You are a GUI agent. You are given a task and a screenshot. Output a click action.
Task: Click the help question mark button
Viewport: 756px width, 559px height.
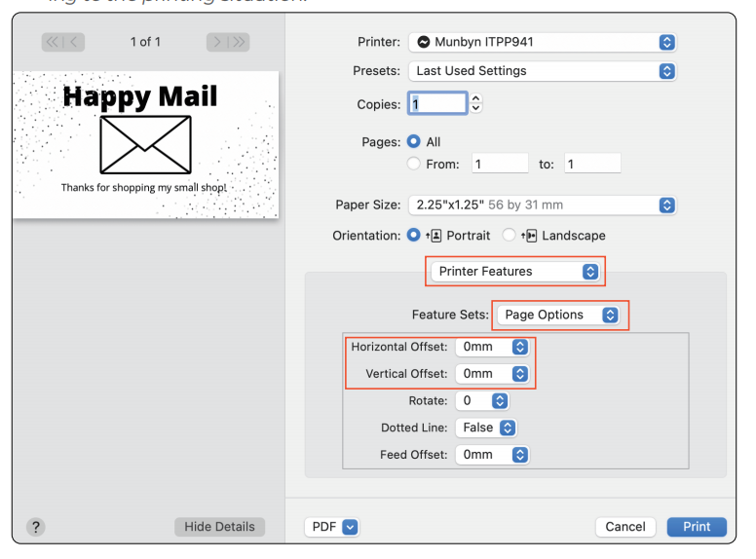point(36,527)
